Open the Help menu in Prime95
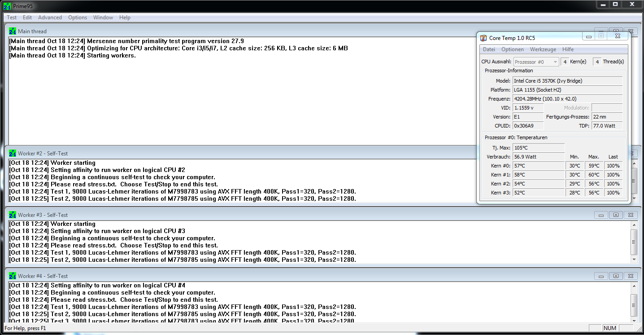Viewport: 644px width, 335px height. coord(125,18)
